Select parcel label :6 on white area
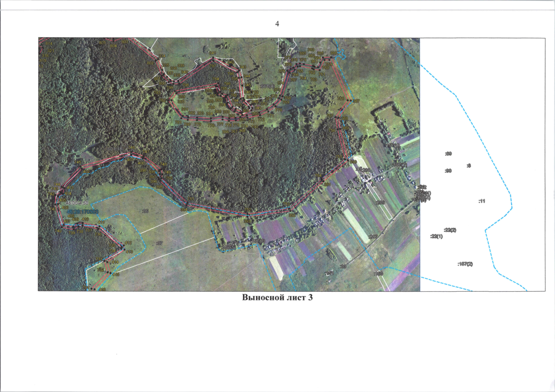The image size is (555, 392). 468,166
